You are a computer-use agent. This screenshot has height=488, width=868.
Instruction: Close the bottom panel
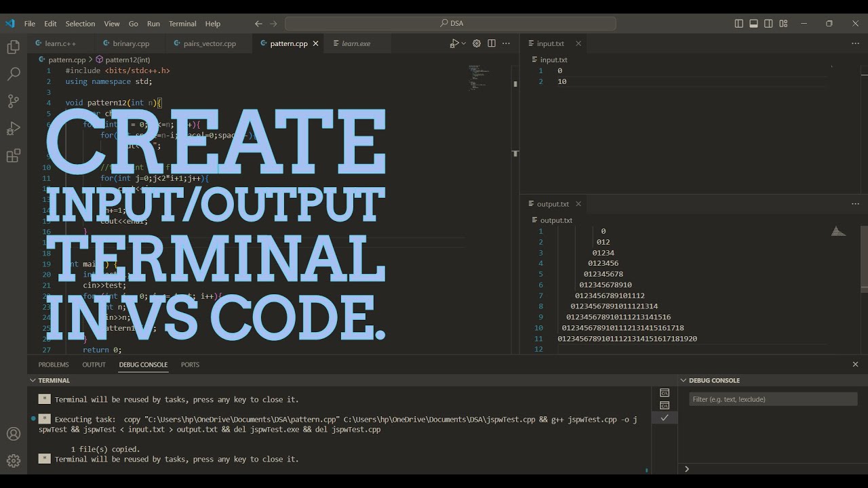[855, 365]
